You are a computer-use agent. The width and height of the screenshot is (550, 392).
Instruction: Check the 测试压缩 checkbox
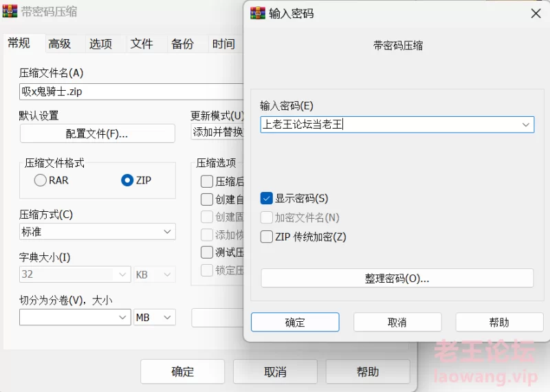(206, 252)
